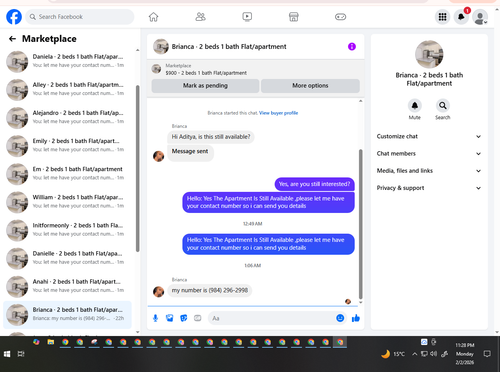
Task: Select Brianca conversation in list
Action: (67, 314)
